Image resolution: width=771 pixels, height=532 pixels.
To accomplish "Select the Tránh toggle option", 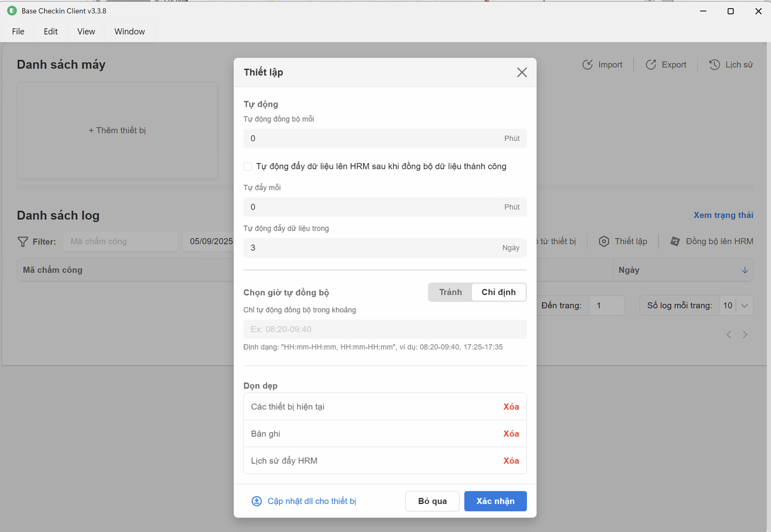I will click(450, 292).
